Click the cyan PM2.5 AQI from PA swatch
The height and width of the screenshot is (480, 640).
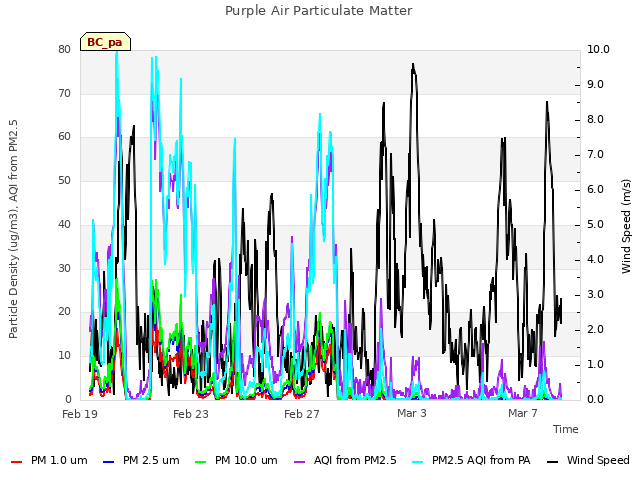[x=418, y=462]
